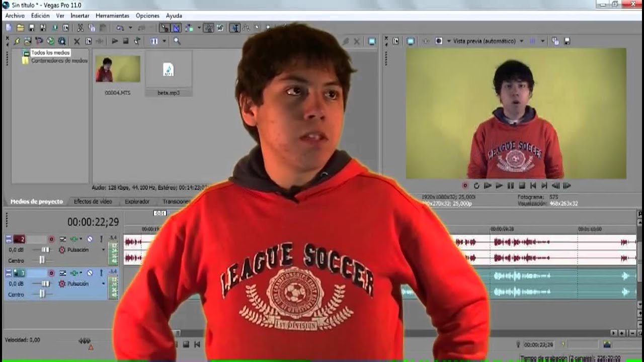Click Play From Start in preview transport
The image size is (644, 362).
pos(488,186)
